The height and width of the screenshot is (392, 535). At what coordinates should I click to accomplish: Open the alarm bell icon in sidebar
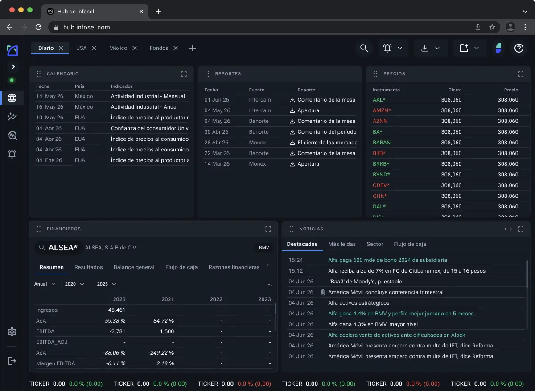tap(12, 154)
